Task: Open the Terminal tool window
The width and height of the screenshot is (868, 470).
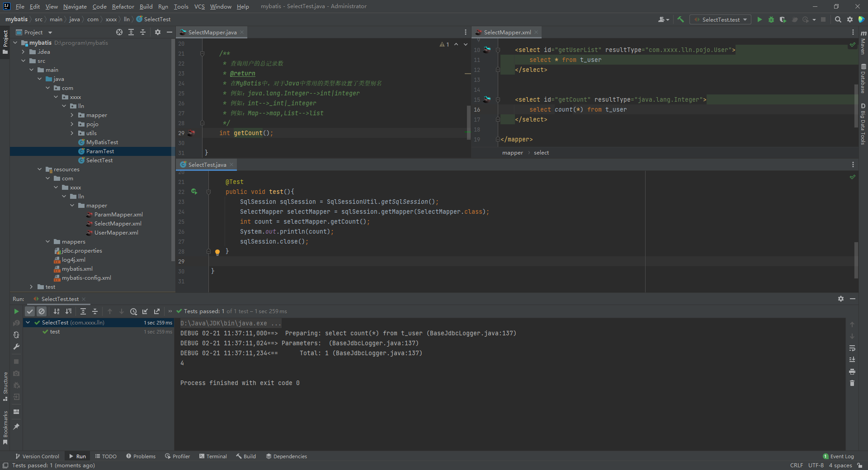Action: coord(213,456)
